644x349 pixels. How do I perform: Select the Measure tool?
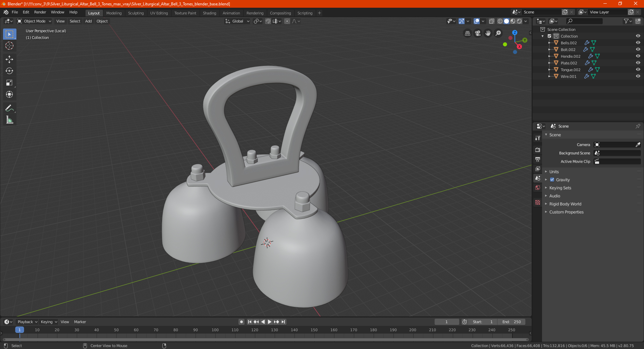pyautogui.click(x=9, y=120)
